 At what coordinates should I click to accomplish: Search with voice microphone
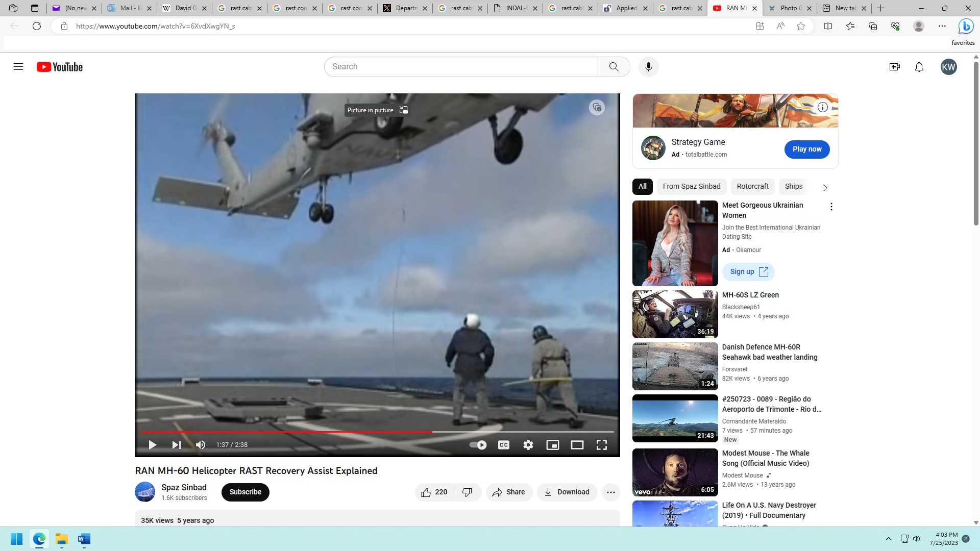pyautogui.click(x=649, y=67)
